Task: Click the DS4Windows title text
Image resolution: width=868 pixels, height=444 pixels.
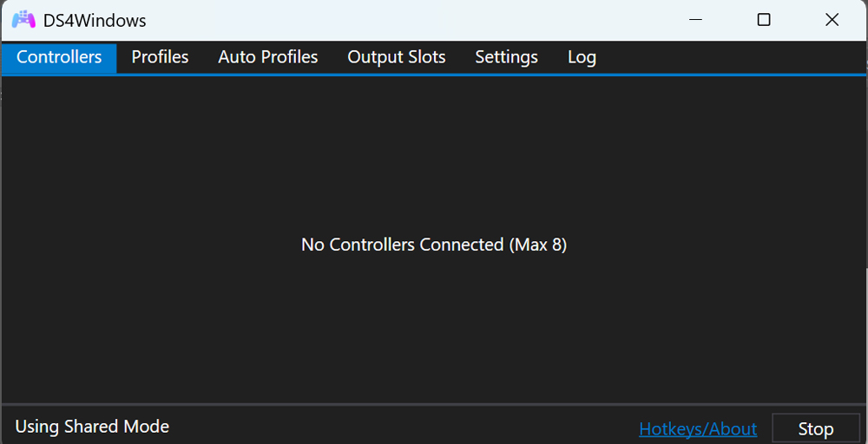Action: point(95,21)
